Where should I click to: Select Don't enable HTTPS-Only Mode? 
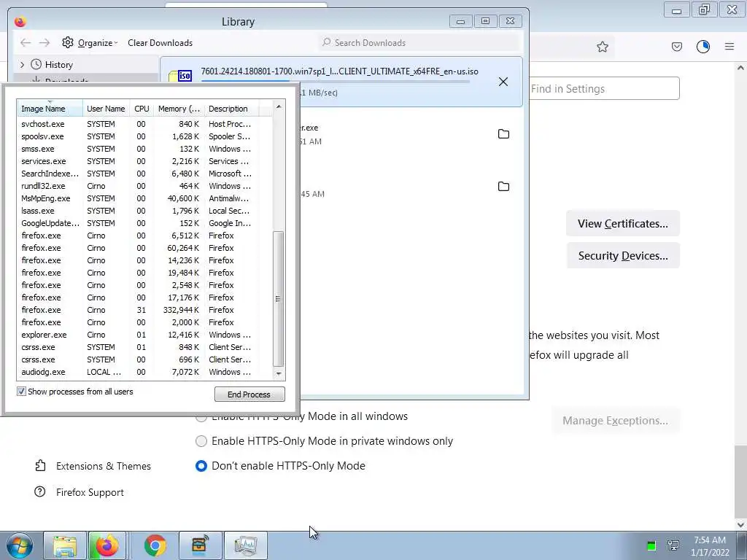(x=201, y=466)
